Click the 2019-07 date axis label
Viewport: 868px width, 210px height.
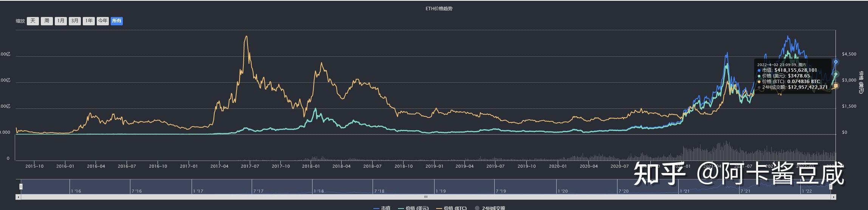495,166
